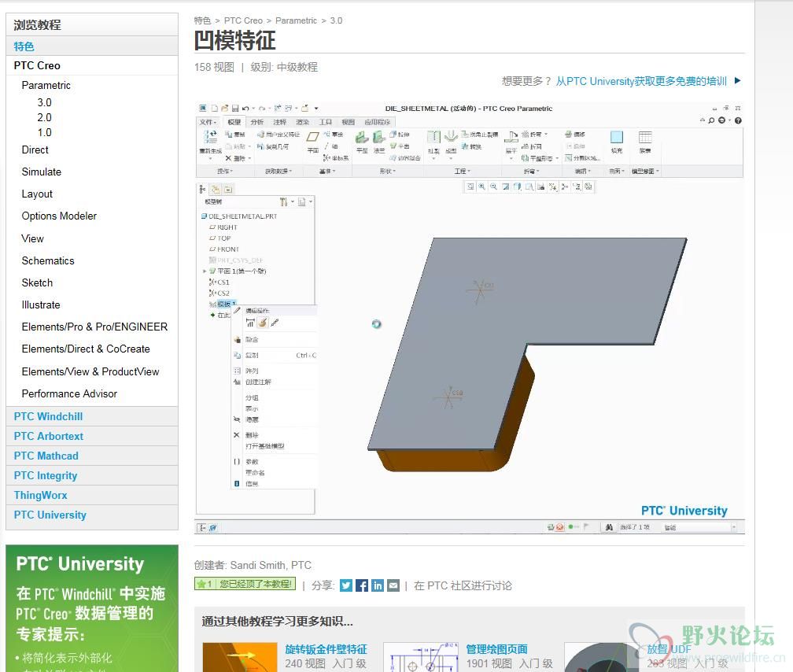Open the 在 PTC 社区进行讨论 link
Image resolution: width=793 pixels, height=672 pixels.
point(463,585)
